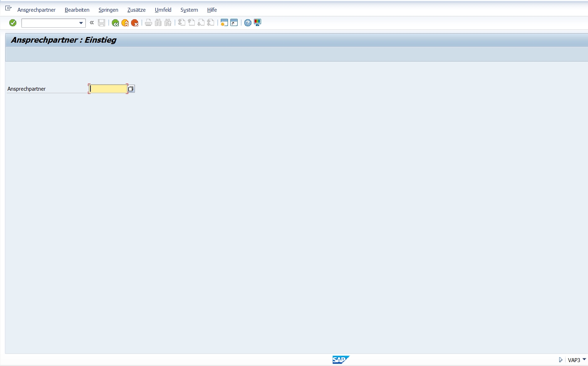Click the window menu icon left of Ansprechpartner

click(9, 8)
